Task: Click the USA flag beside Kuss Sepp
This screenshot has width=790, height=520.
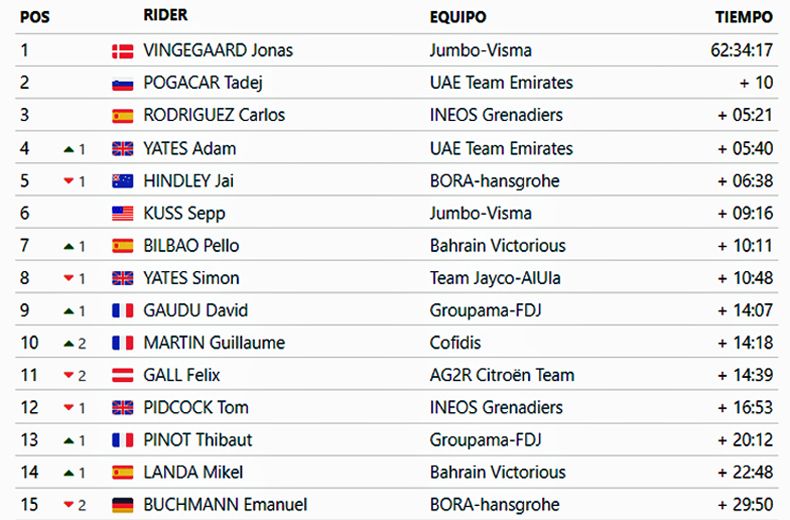Action: click(x=122, y=214)
